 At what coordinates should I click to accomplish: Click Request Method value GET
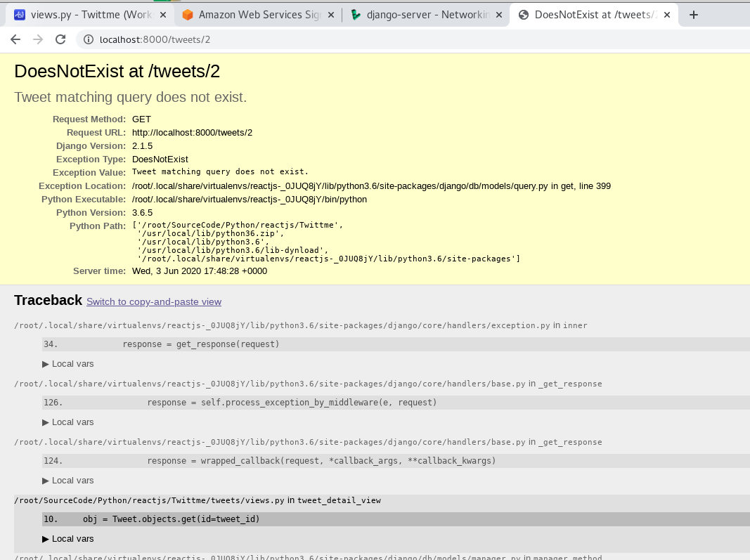click(141, 119)
